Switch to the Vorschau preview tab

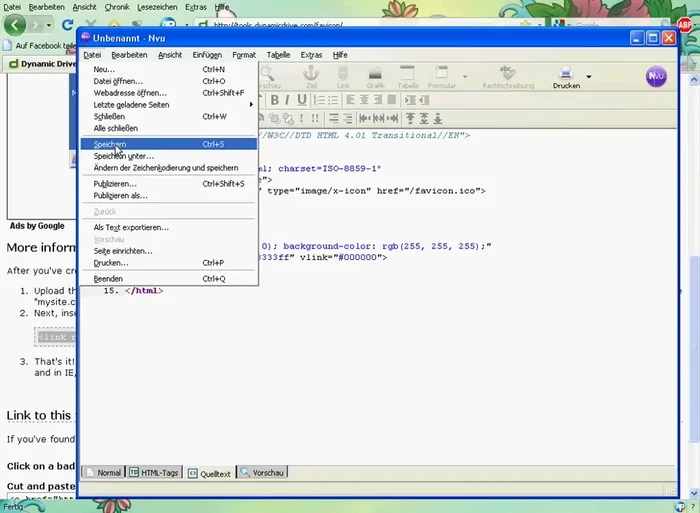(x=262, y=472)
